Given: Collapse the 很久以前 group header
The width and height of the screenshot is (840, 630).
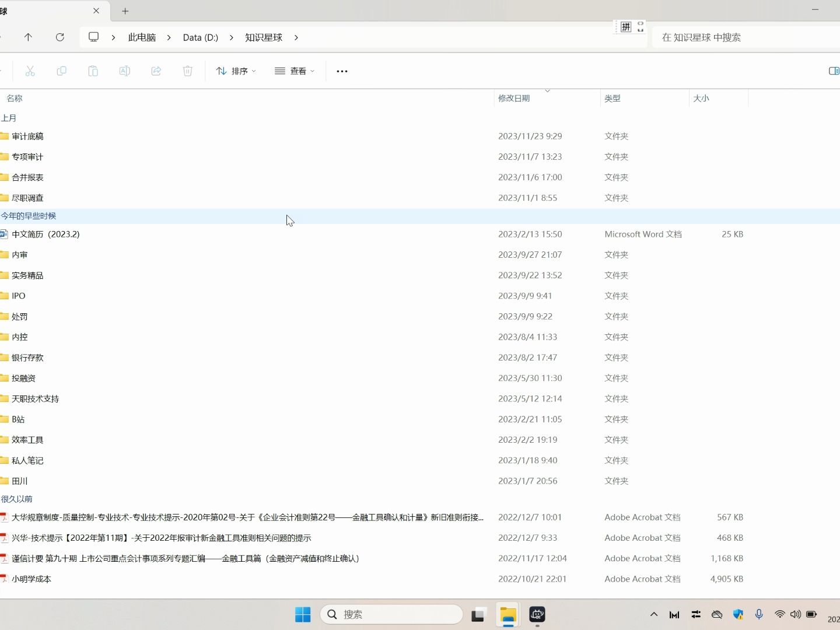Looking at the screenshot, I should tap(17, 499).
